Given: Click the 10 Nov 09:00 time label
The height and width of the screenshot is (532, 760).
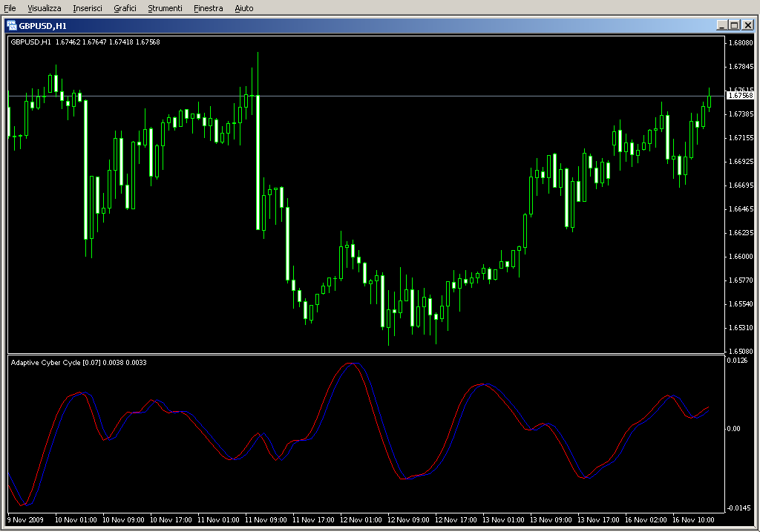Looking at the screenshot, I should coord(124,520).
